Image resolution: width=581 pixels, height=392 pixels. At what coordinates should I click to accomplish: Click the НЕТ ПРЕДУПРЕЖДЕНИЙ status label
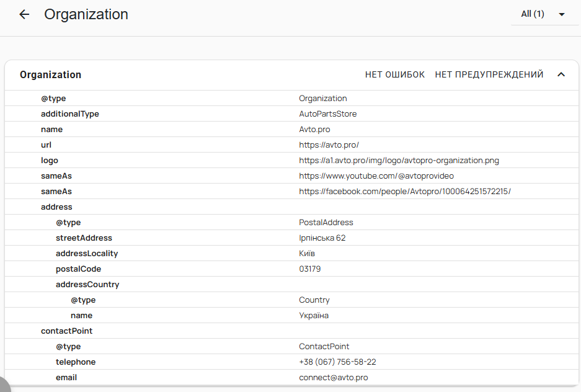tap(489, 74)
